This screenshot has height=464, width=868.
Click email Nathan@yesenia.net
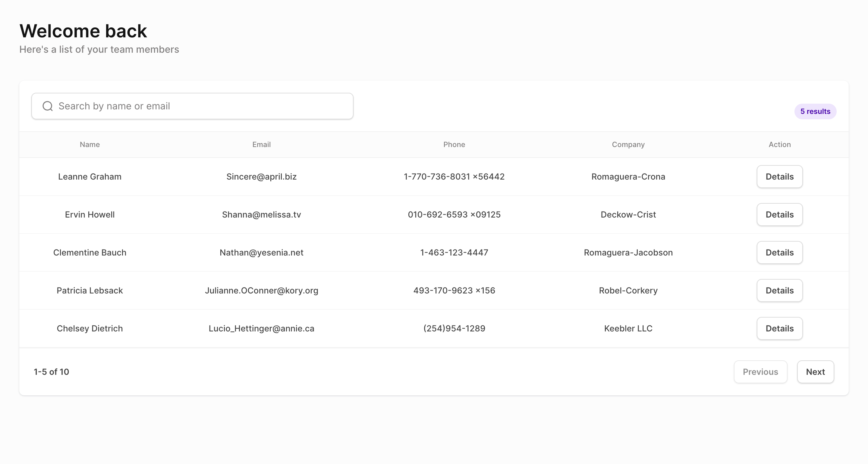[x=262, y=252]
